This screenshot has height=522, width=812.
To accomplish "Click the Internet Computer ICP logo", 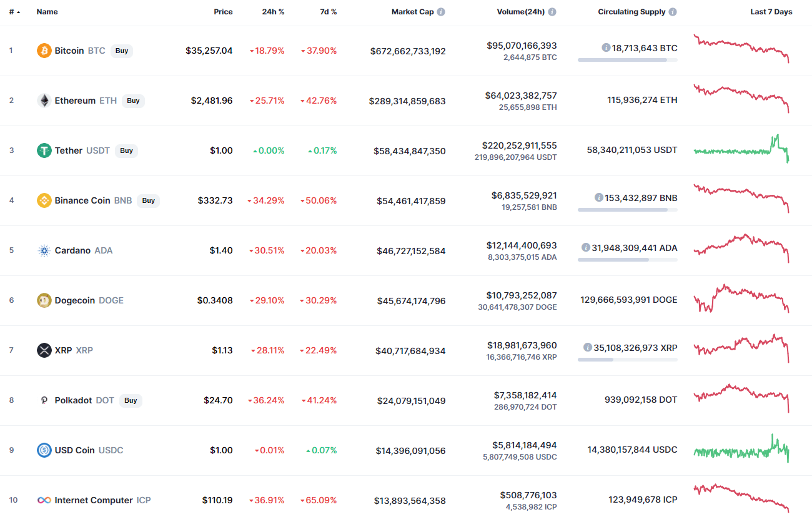I will coord(43,500).
